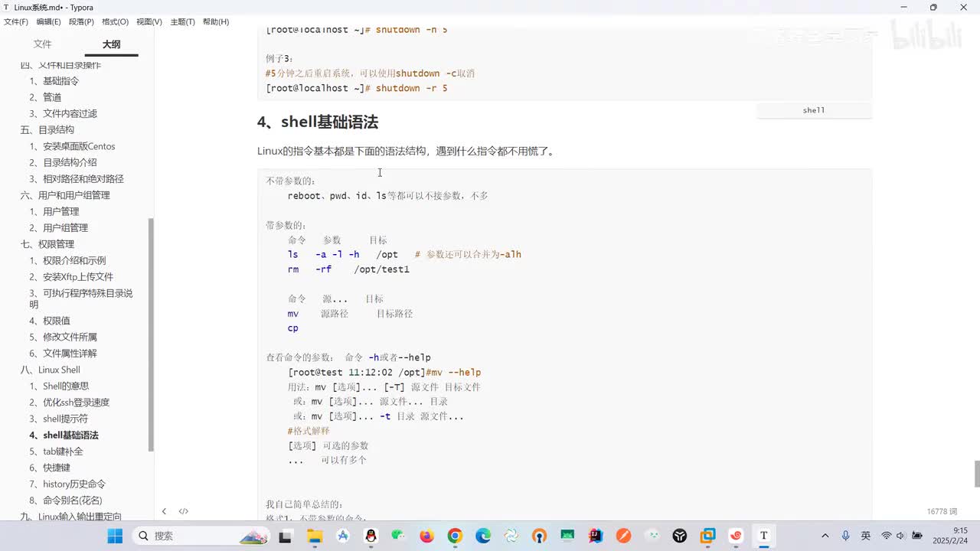
Task: Open 八、Linux Shell section in outline
Action: tap(51, 370)
